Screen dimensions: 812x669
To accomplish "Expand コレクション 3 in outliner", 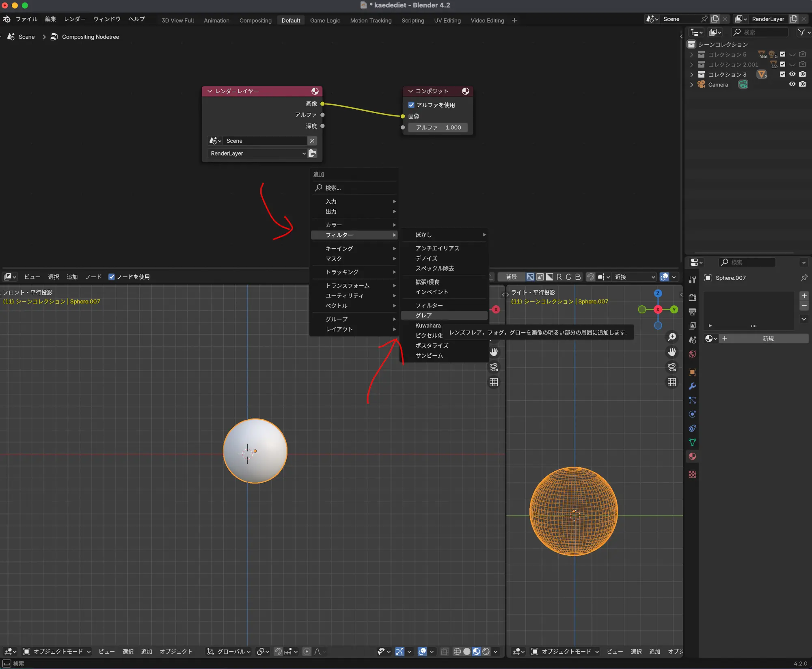I will pos(691,75).
